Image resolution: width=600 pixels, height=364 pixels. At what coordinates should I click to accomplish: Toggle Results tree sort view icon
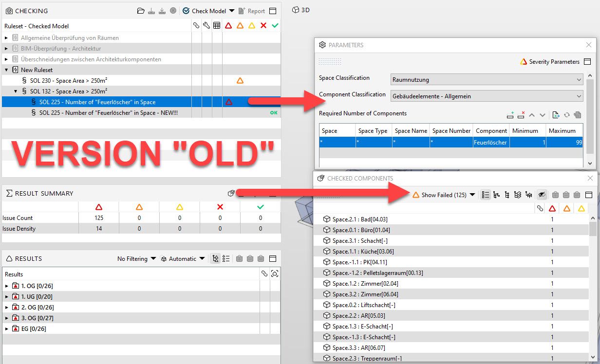(215, 258)
